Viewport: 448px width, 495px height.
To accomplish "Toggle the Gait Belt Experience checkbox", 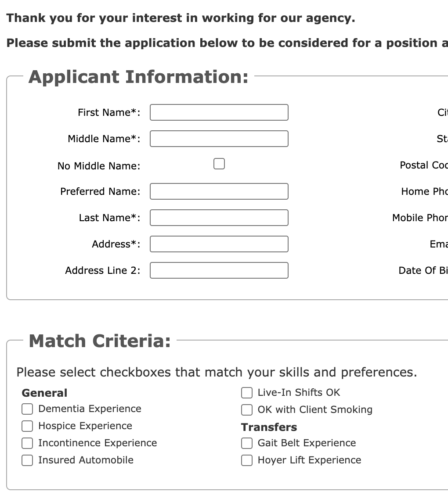I will (x=246, y=443).
